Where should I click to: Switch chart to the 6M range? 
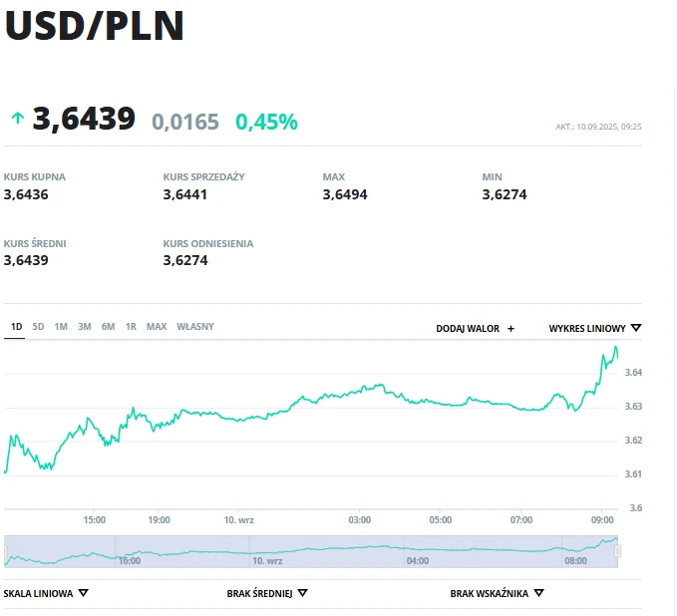108,327
